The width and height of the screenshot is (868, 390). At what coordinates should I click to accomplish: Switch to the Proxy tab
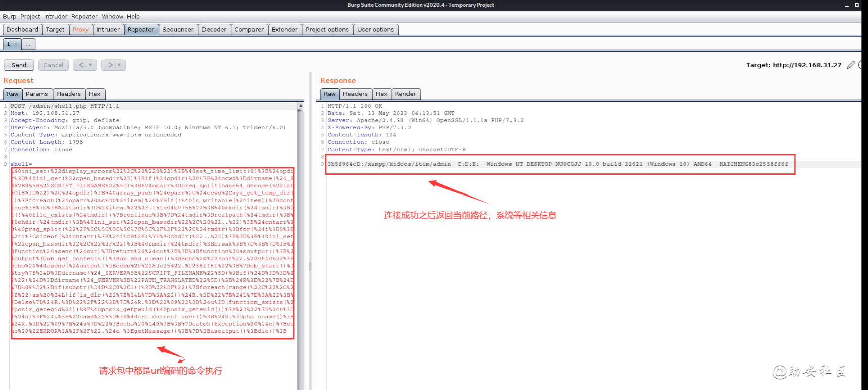(80, 29)
